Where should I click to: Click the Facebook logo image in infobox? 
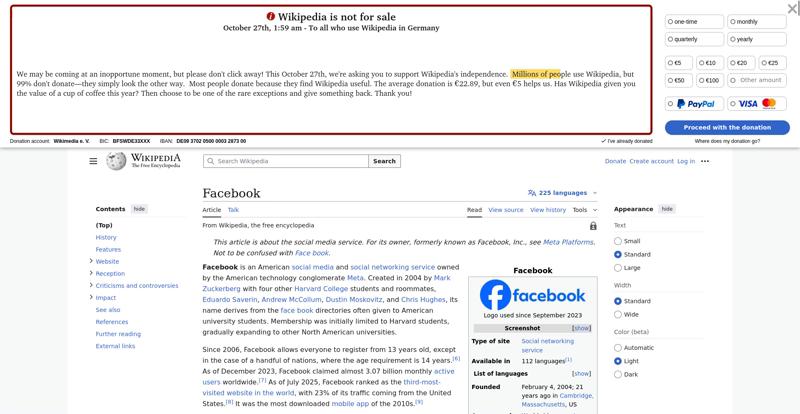pyautogui.click(x=532, y=295)
